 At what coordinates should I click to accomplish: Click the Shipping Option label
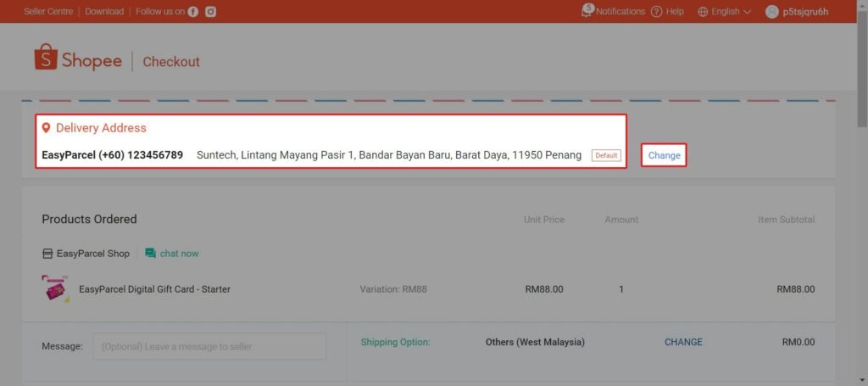[395, 342]
